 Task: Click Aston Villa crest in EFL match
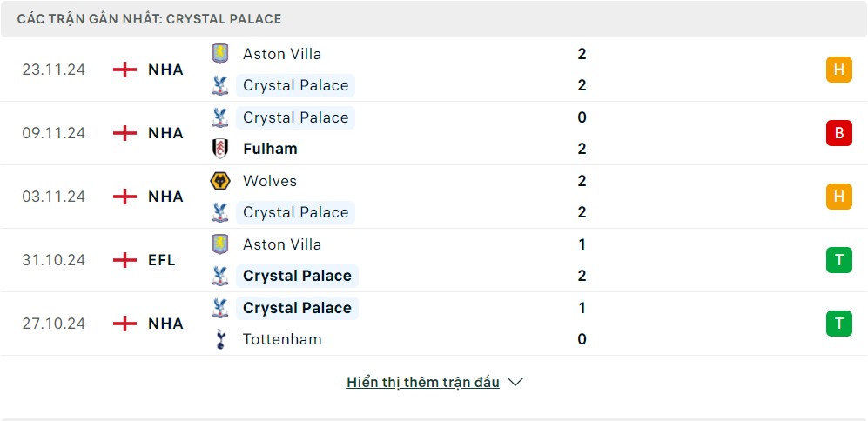coord(220,244)
